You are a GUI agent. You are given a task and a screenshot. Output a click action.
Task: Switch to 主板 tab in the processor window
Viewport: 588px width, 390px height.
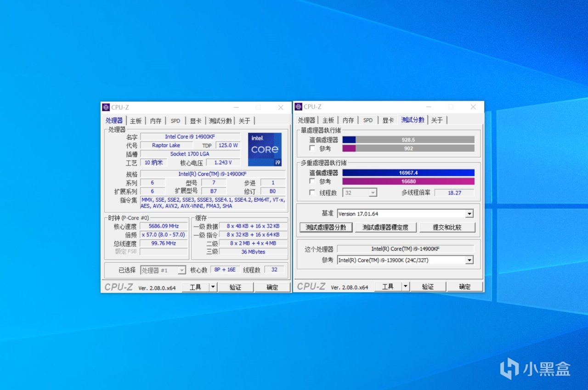[x=136, y=121]
